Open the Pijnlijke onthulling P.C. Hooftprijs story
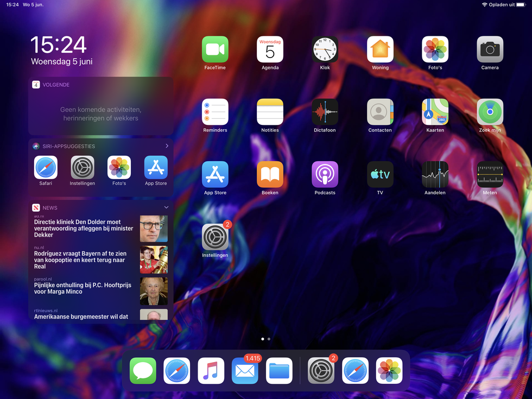 pyautogui.click(x=83, y=288)
